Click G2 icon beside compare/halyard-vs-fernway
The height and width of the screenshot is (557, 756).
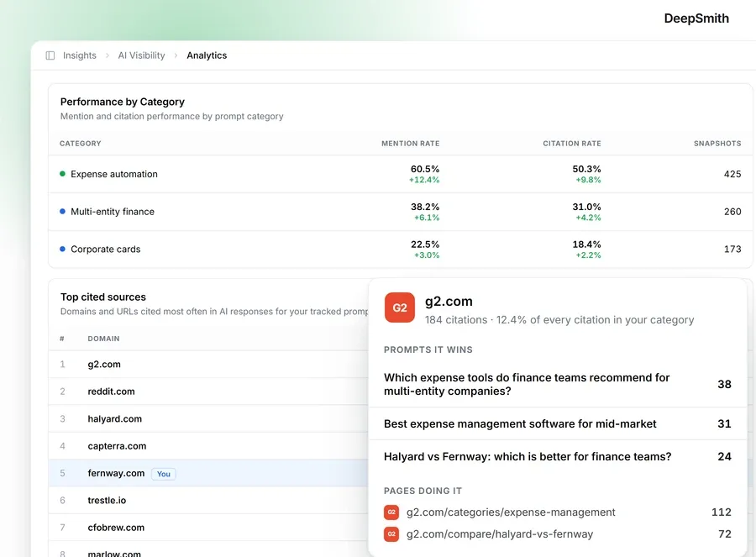391,534
